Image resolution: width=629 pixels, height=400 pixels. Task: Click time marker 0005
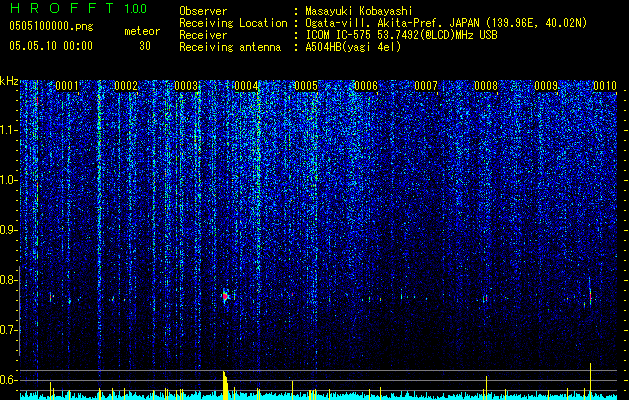click(x=306, y=86)
